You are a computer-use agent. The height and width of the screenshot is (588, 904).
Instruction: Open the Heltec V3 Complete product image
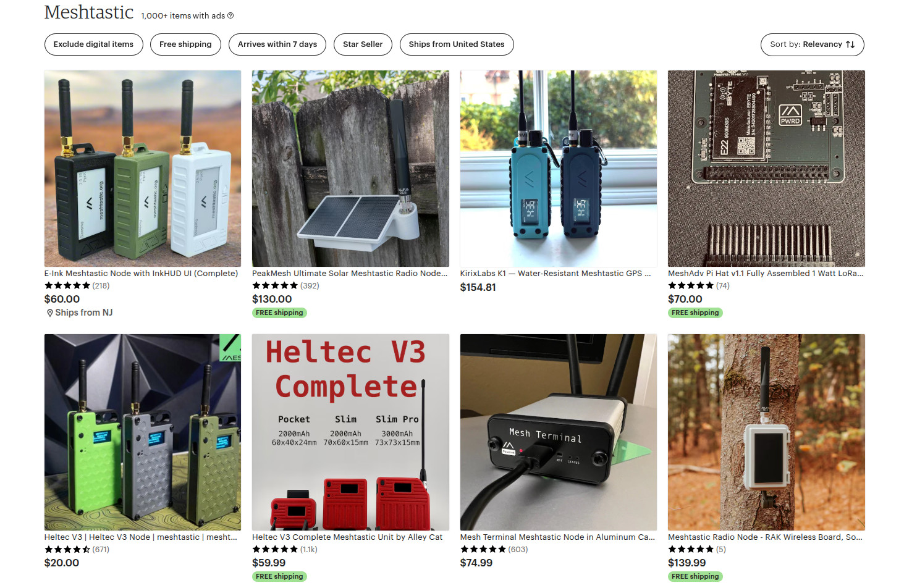(x=350, y=432)
